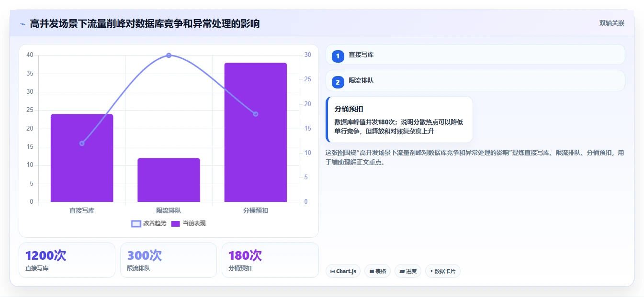Click the 直接写库 x-axis label

click(x=82, y=210)
